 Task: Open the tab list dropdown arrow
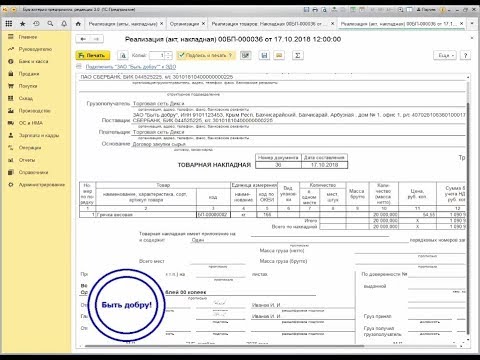(x=472, y=24)
